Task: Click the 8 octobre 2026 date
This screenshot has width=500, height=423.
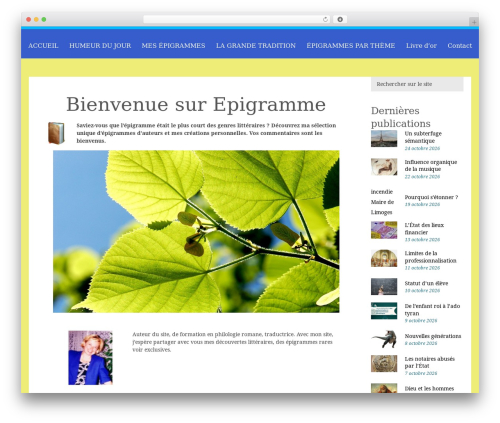Action: pyautogui.click(x=421, y=343)
